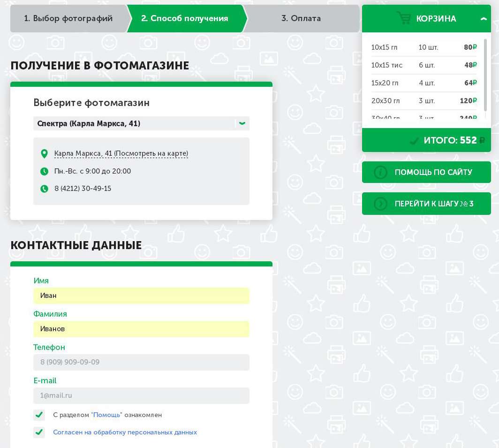
Task: Toggle the personal data consent checkbox
Action: coord(39,432)
